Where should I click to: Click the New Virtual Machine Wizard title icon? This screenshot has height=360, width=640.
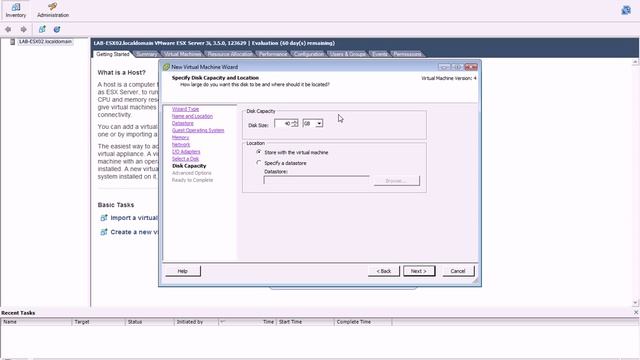click(x=166, y=67)
